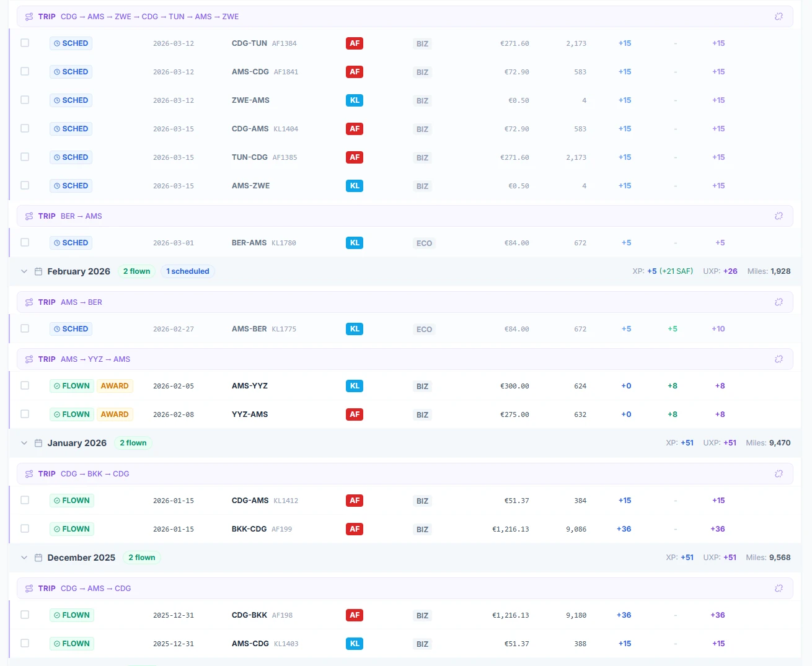Click the route icon beside the BER → AMS trip label
812x666 pixels.
(x=29, y=216)
